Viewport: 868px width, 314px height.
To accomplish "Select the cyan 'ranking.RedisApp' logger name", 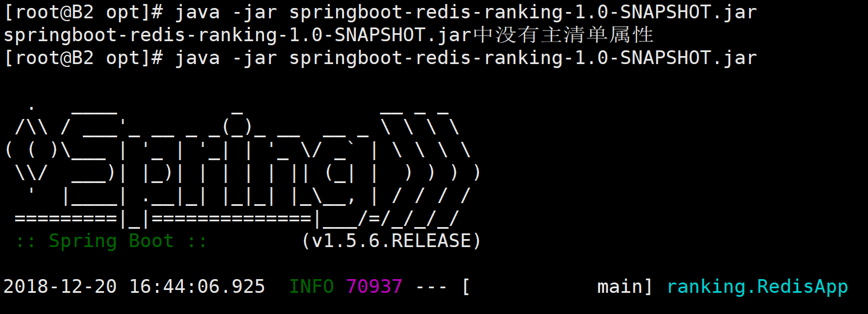I will click(x=757, y=287).
